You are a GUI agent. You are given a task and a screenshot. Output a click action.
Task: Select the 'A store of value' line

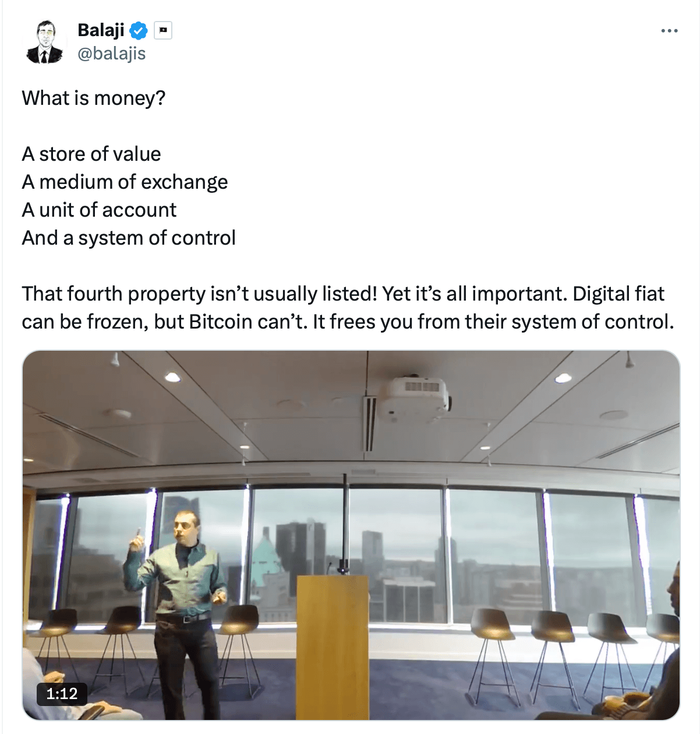click(x=91, y=154)
